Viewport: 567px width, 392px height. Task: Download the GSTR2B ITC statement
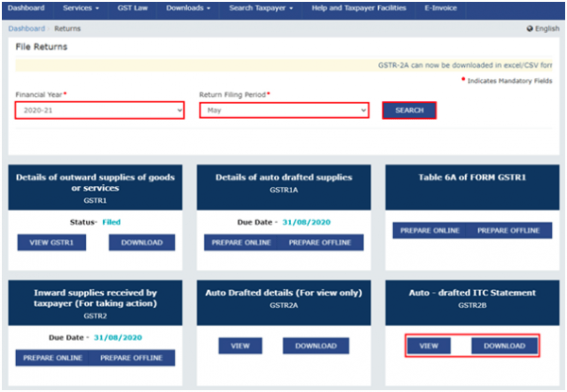[x=505, y=347]
